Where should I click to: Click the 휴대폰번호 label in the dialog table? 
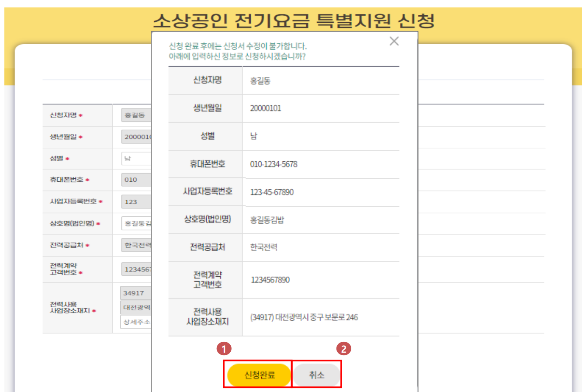coord(208,164)
